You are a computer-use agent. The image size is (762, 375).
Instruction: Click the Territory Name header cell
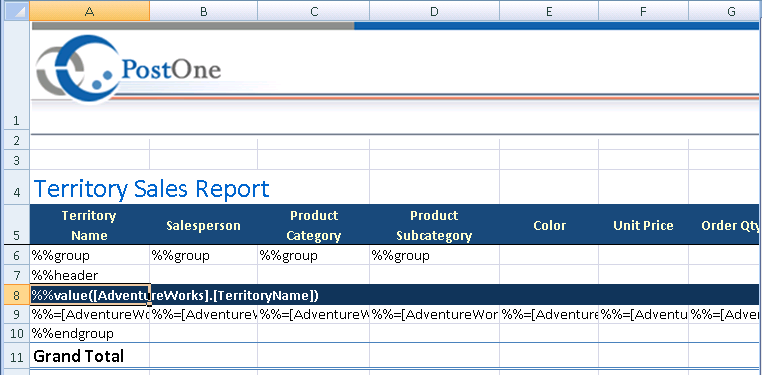pyautogui.click(x=89, y=225)
